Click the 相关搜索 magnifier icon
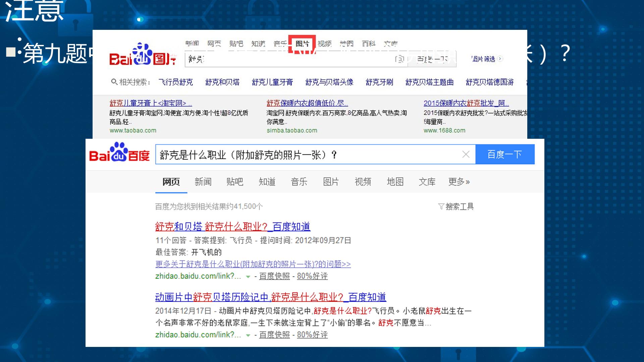This screenshot has width=644, height=362. coord(114,81)
